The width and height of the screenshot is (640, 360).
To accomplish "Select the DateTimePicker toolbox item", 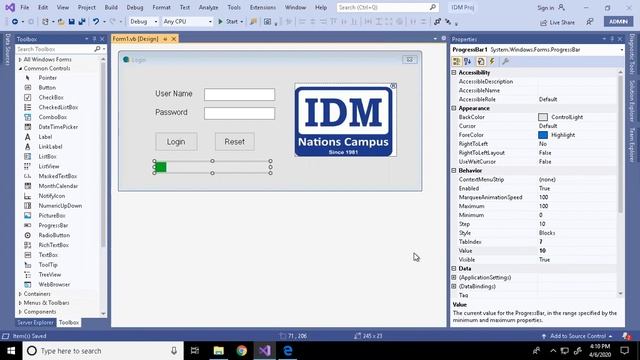I will 58,127.
